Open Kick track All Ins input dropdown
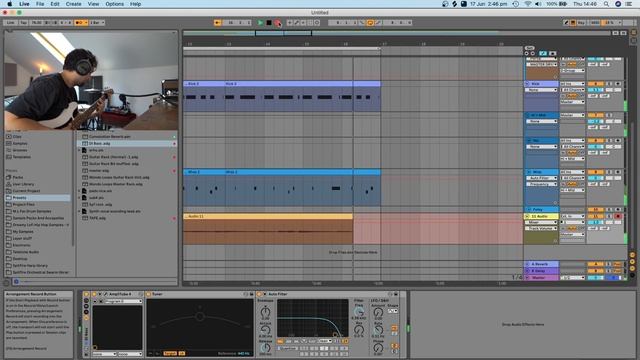Screen dimensions: 640x360 (572, 84)
